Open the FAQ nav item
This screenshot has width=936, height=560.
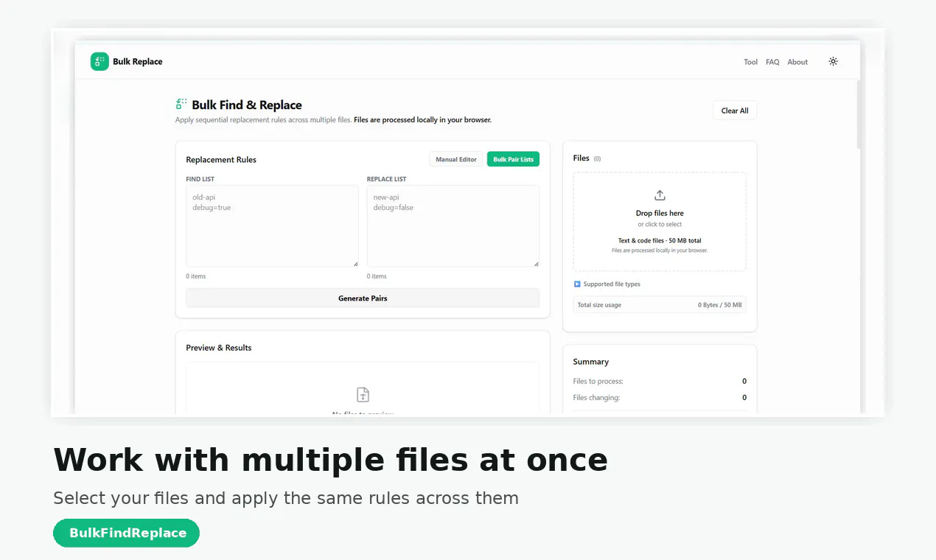772,62
